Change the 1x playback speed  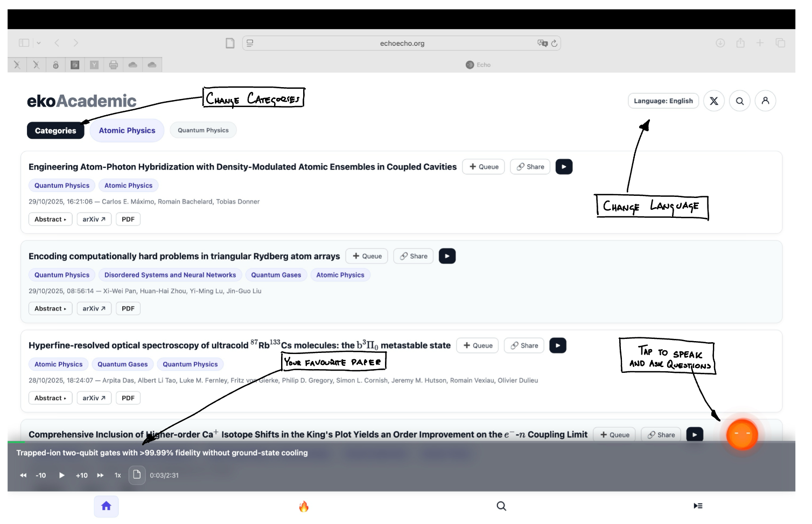pos(117,476)
